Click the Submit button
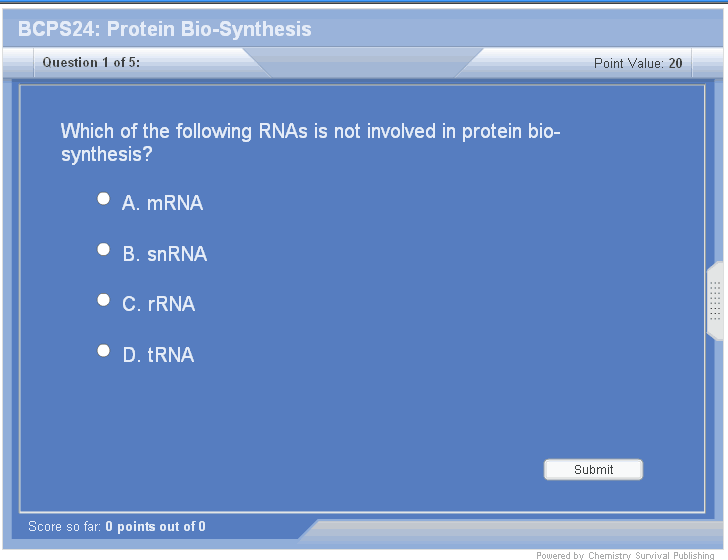 coord(593,469)
